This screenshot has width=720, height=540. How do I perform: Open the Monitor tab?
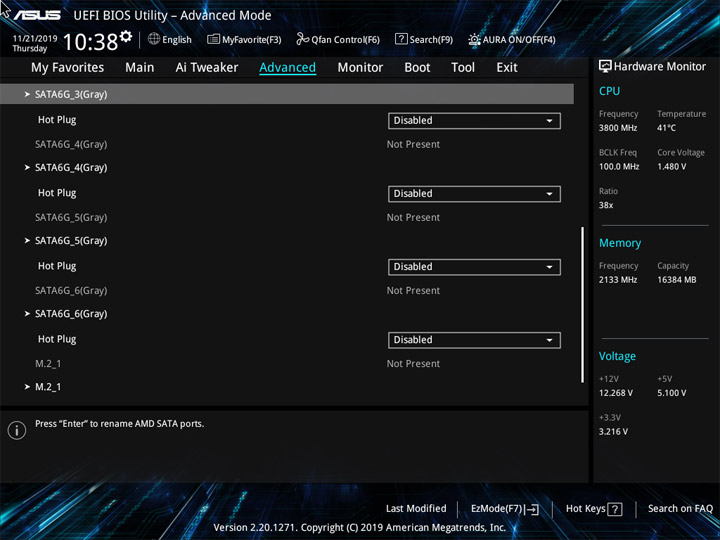(360, 68)
